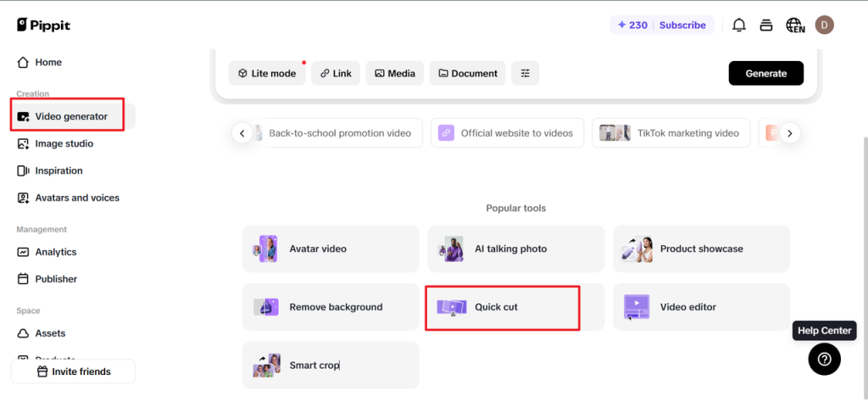Open the language globe EN selector
This screenshot has width=868, height=402.
(x=794, y=25)
